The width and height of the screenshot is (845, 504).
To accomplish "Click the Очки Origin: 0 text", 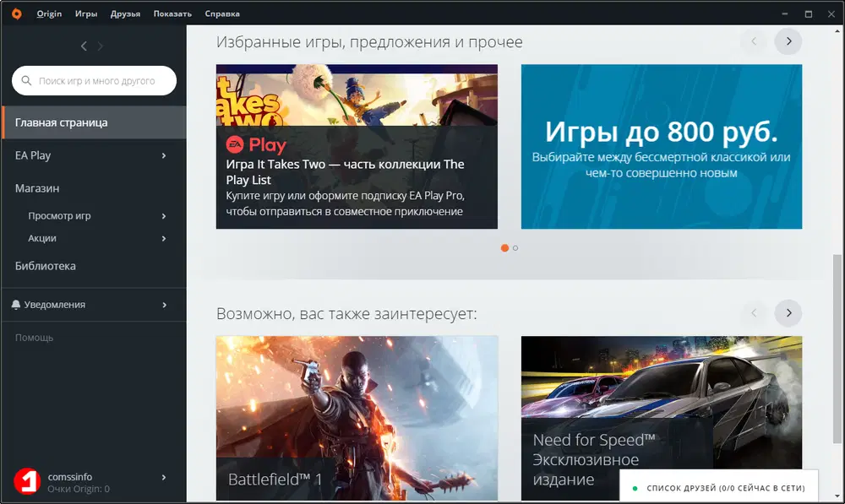I will click(x=79, y=489).
